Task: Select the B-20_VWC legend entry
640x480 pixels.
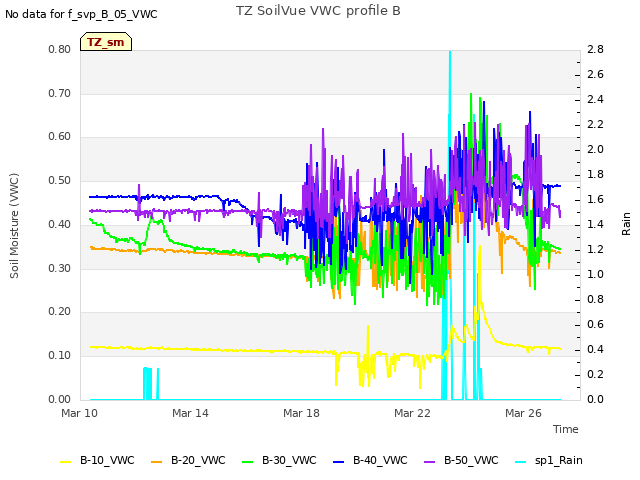Action: (188, 460)
